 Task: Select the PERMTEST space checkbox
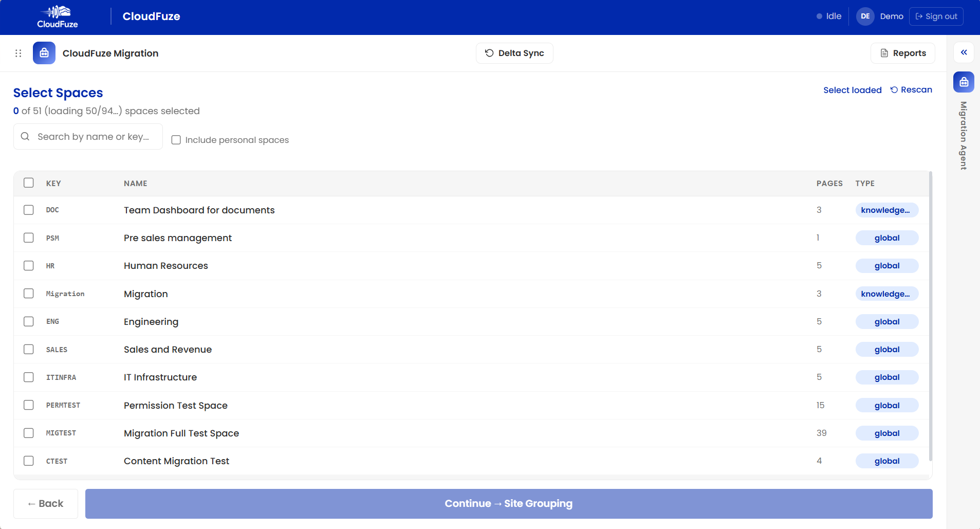click(x=29, y=405)
